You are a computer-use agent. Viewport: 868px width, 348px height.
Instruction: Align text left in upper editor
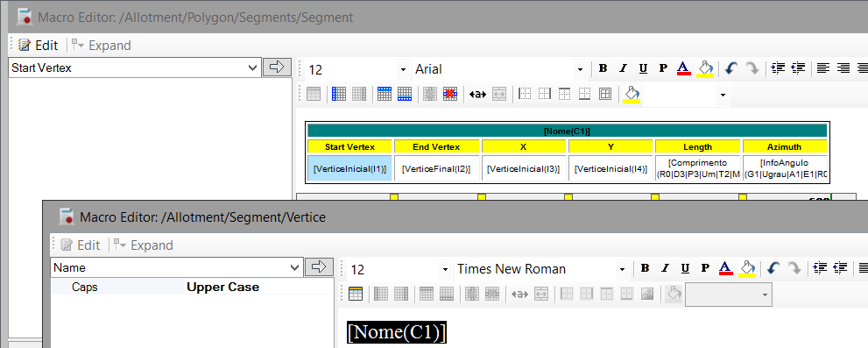pyautogui.click(x=823, y=68)
